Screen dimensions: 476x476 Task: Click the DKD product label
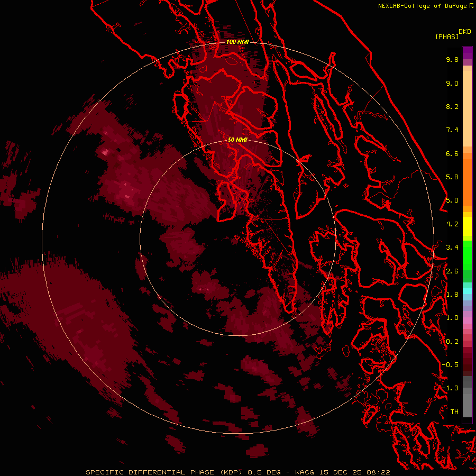464,32
